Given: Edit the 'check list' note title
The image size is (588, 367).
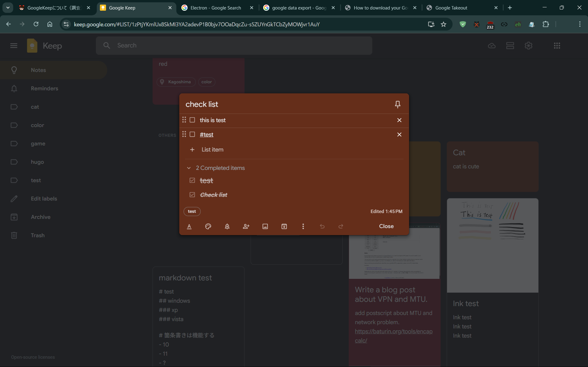Looking at the screenshot, I should (x=202, y=104).
